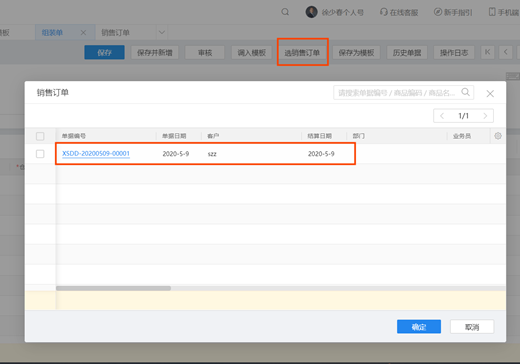Click the horizontal scrollbar thumb in dialog
The image size is (520, 364).
click(113, 288)
